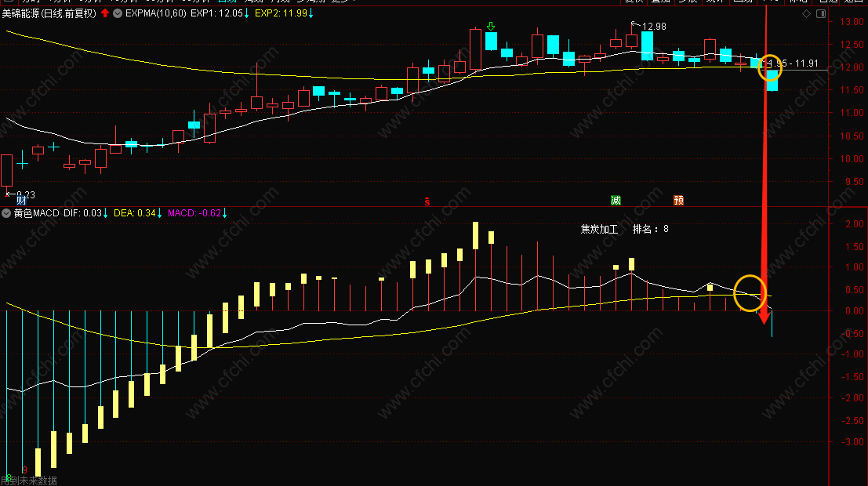
Task: Click 13.00 on the price axis
Action: point(852,22)
